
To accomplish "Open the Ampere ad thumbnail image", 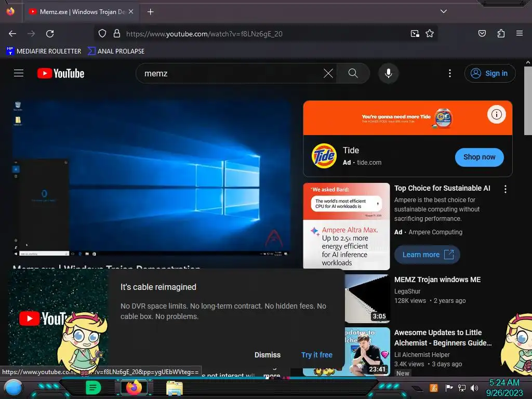I will (x=347, y=227).
